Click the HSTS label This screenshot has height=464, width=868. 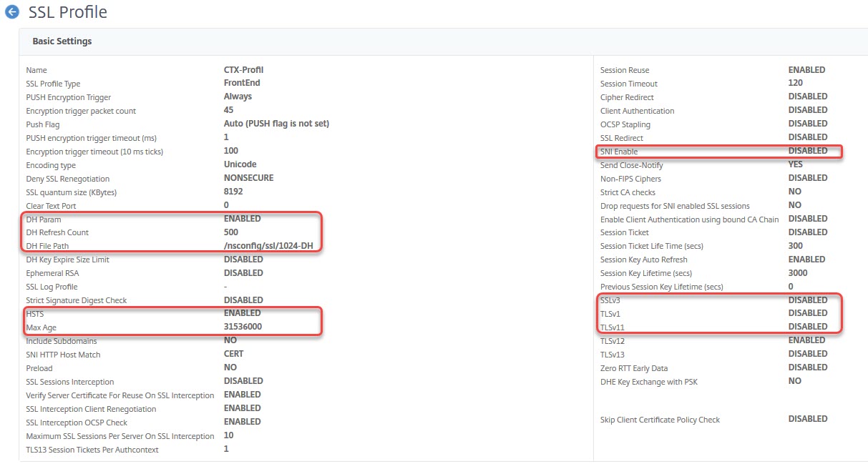[x=35, y=314]
